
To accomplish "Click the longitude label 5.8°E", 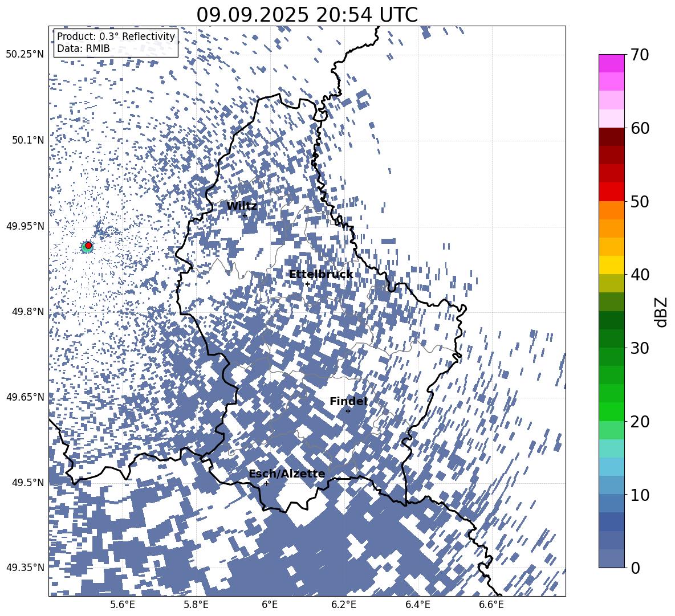I will [196, 605].
